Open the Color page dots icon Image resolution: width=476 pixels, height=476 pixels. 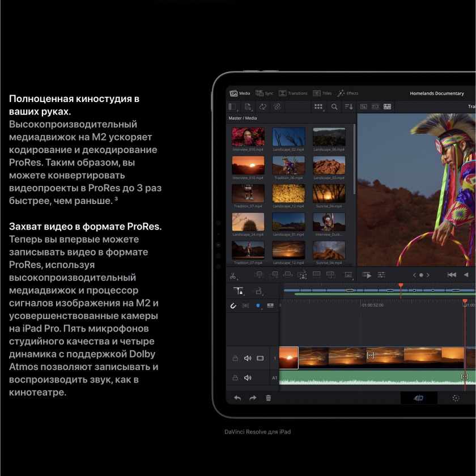click(x=456, y=398)
